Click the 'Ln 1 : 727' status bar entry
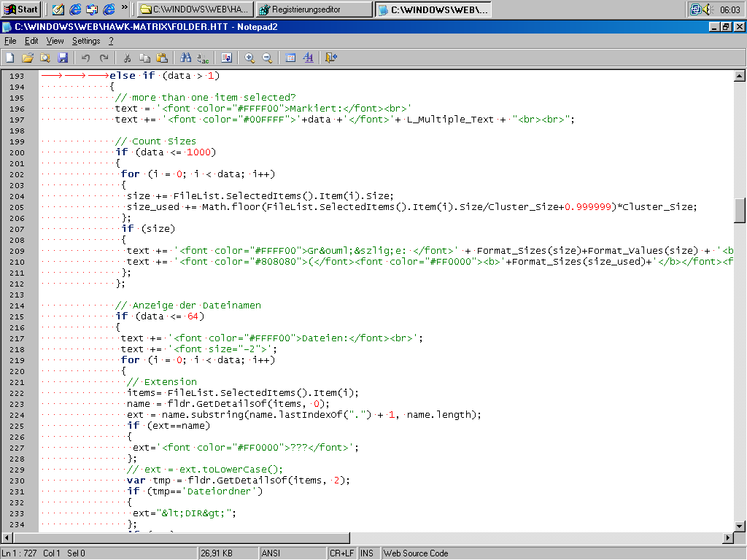This screenshot has width=747, height=560. [x=20, y=553]
